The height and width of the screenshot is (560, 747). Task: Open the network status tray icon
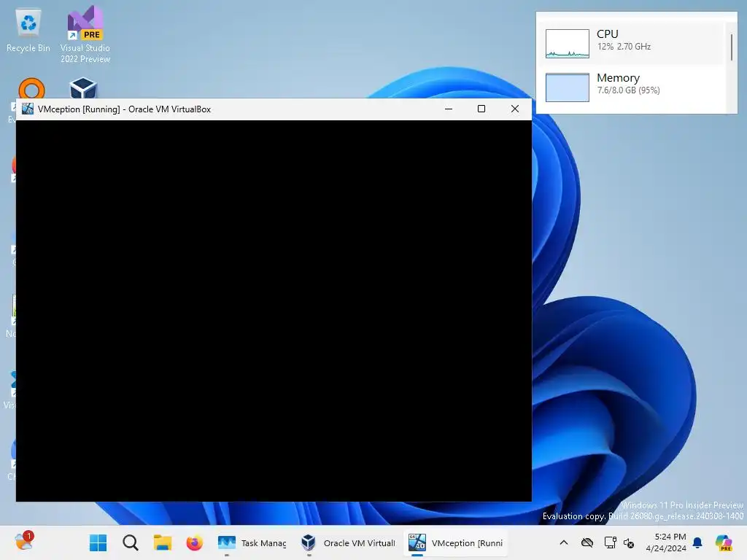tap(610, 542)
